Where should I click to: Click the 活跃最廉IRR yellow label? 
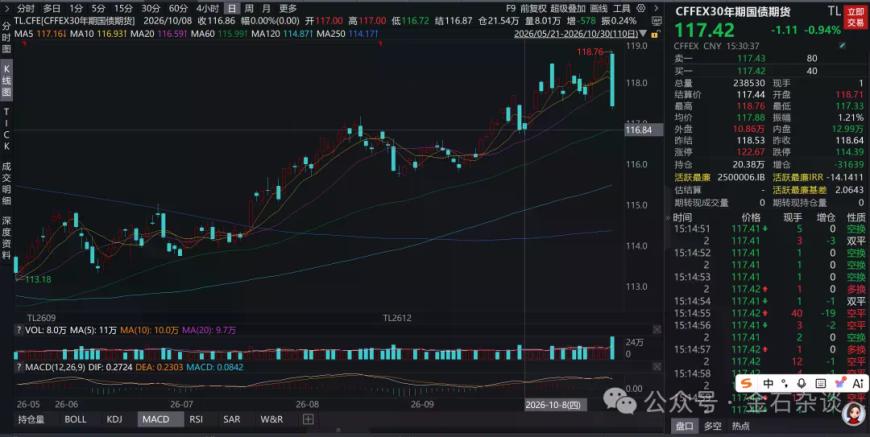tap(798, 176)
